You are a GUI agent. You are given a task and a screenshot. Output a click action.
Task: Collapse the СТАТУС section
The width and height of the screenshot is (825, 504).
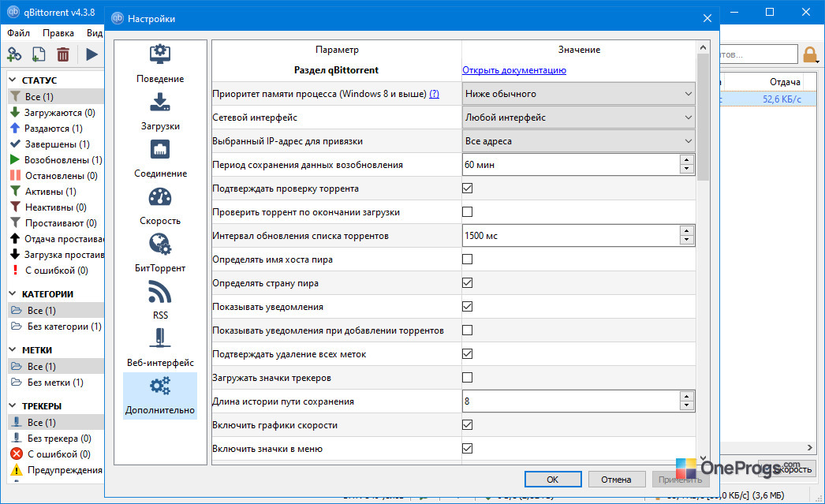point(13,80)
